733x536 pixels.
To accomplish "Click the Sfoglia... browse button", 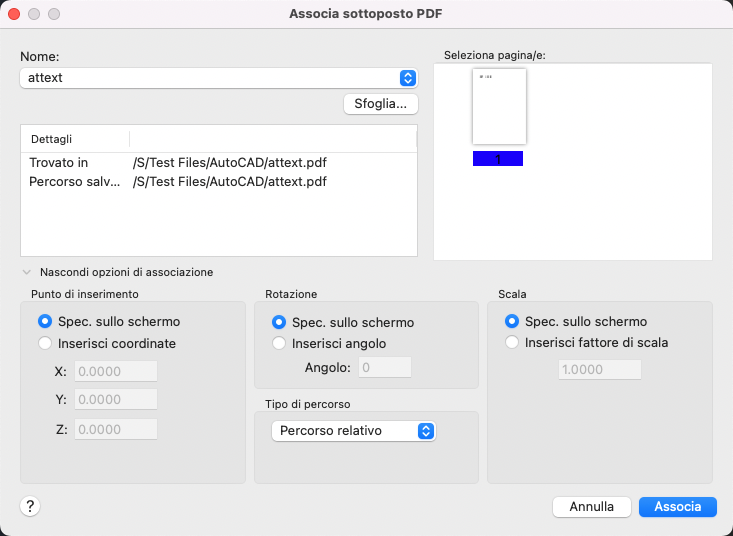I will [x=380, y=104].
